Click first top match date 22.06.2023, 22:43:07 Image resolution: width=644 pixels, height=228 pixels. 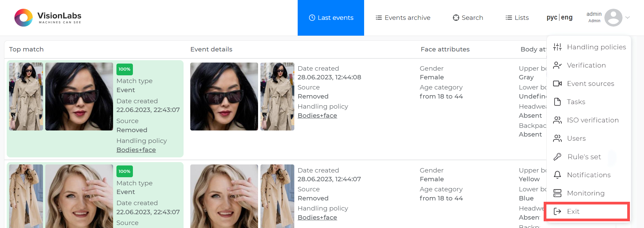148,110
